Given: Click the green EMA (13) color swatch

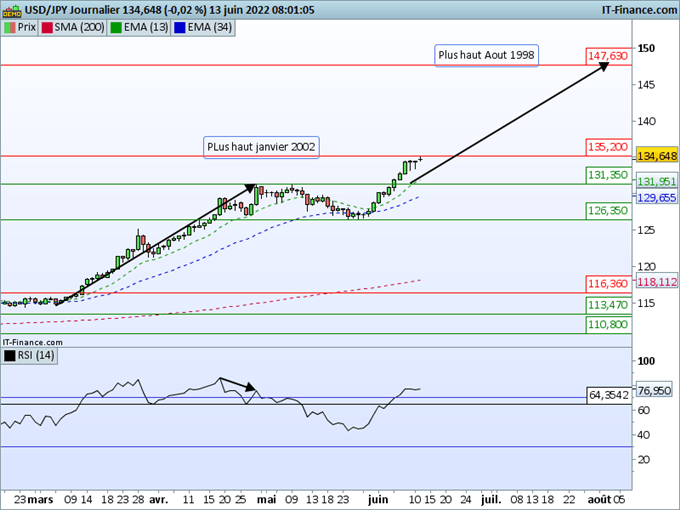Looking at the screenshot, I should 116,27.
